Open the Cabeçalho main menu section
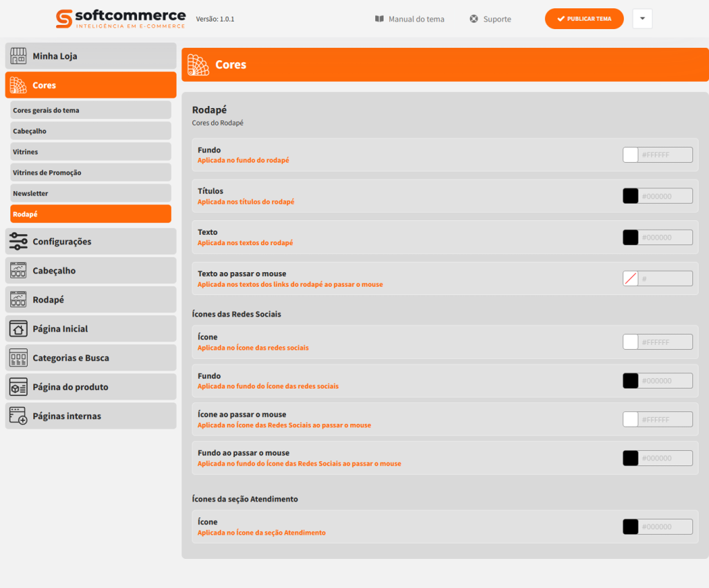709x588 pixels. point(91,271)
